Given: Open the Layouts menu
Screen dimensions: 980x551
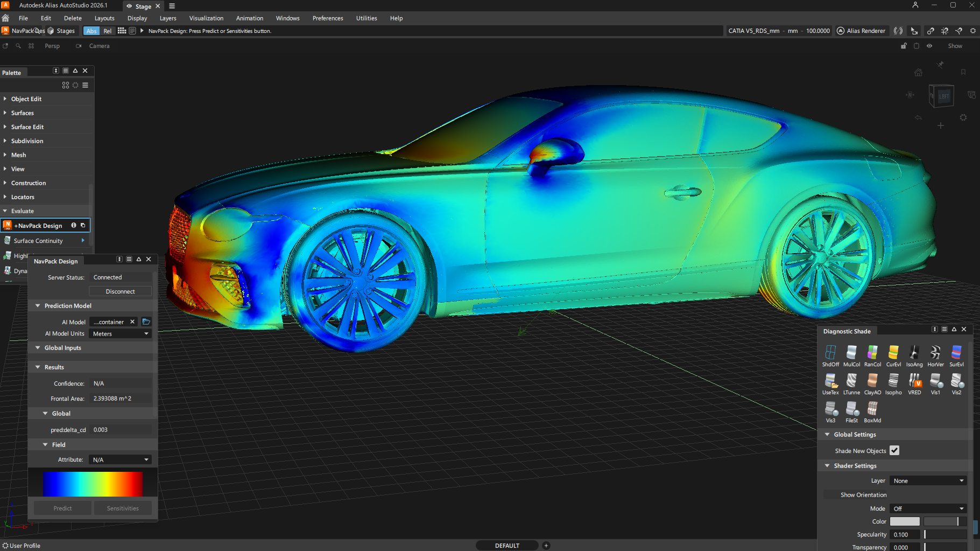Looking at the screenshot, I should (104, 18).
